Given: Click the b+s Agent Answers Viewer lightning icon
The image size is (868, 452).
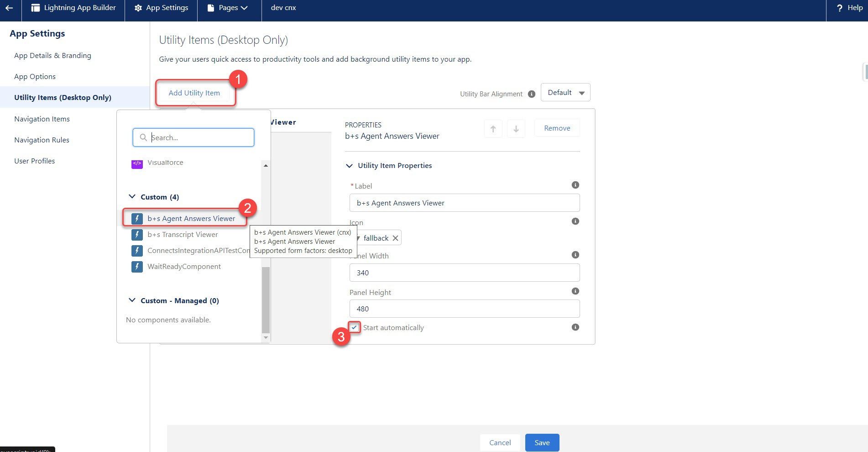Looking at the screenshot, I should point(137,219).
